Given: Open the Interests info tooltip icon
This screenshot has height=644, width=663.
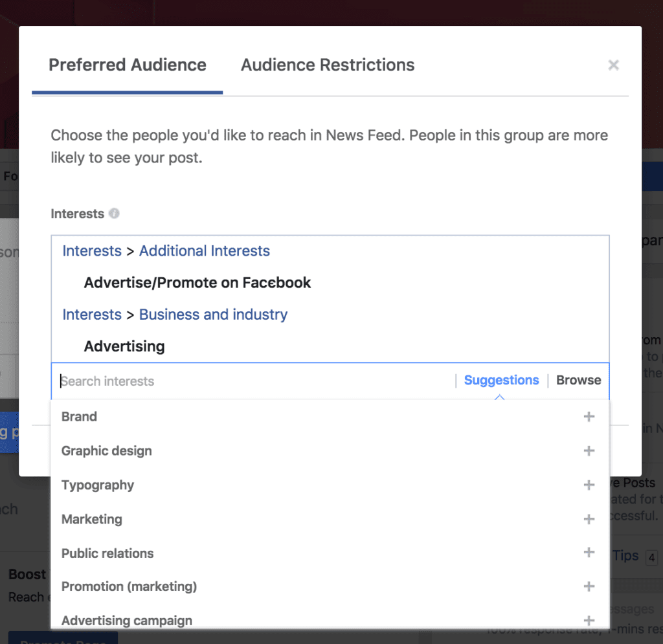Looking at the screenshot, I should pyautogui.click(x=114, y=213).
